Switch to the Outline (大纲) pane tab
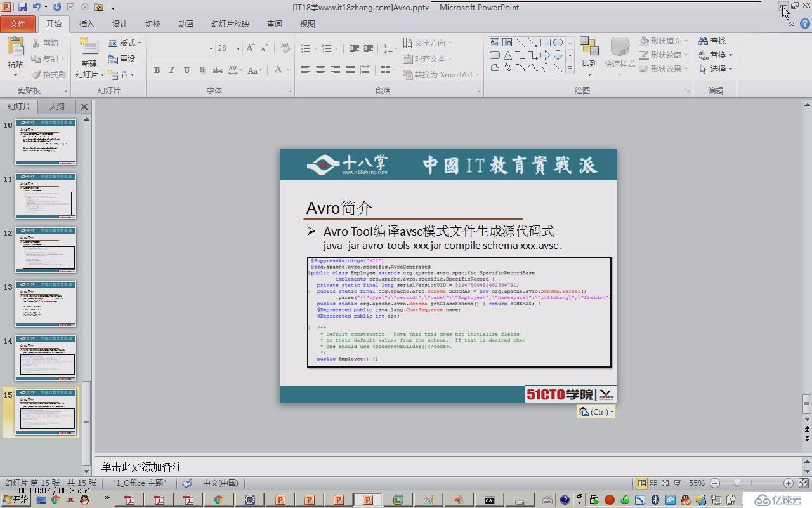 (57, 106)
